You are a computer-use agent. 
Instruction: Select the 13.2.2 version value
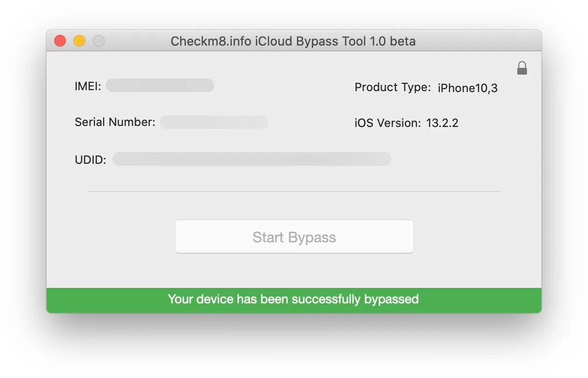click(442, 123)
